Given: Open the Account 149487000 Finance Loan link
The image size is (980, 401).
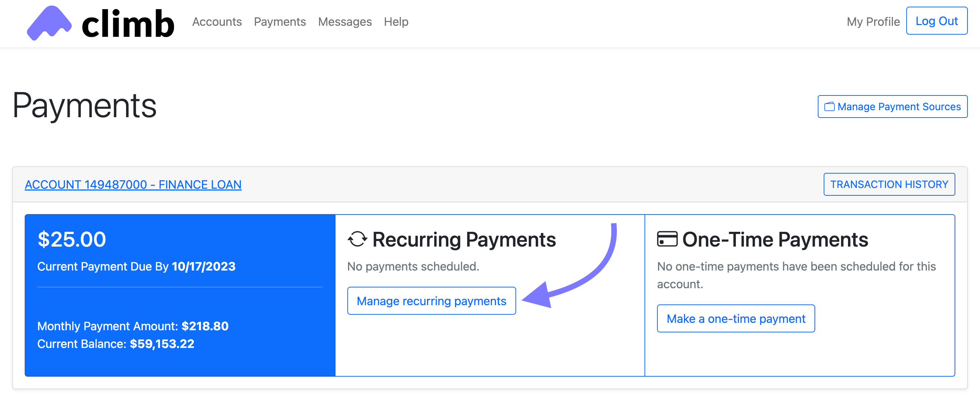Looking at the screenshot, I should coord(133,185).
